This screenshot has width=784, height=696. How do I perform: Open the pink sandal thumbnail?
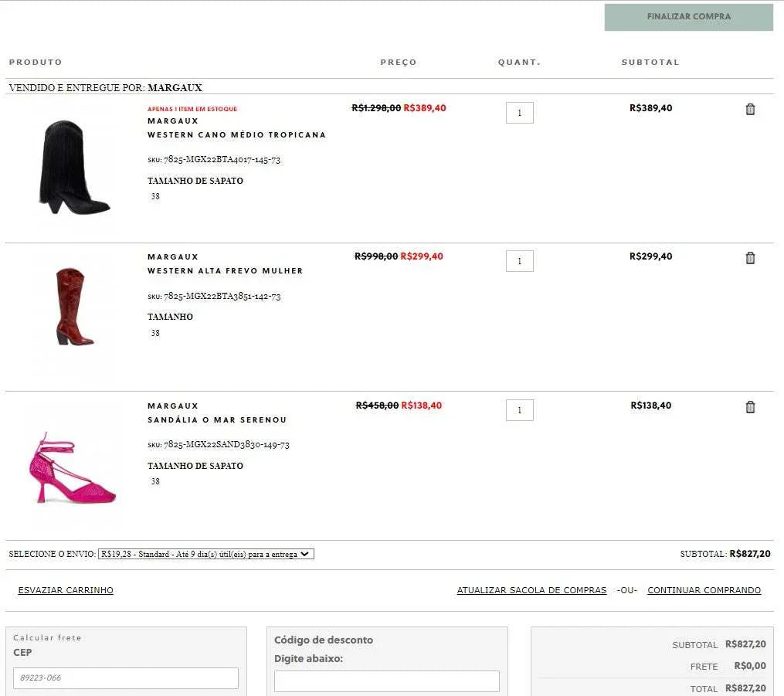click(x=73, y=467)
